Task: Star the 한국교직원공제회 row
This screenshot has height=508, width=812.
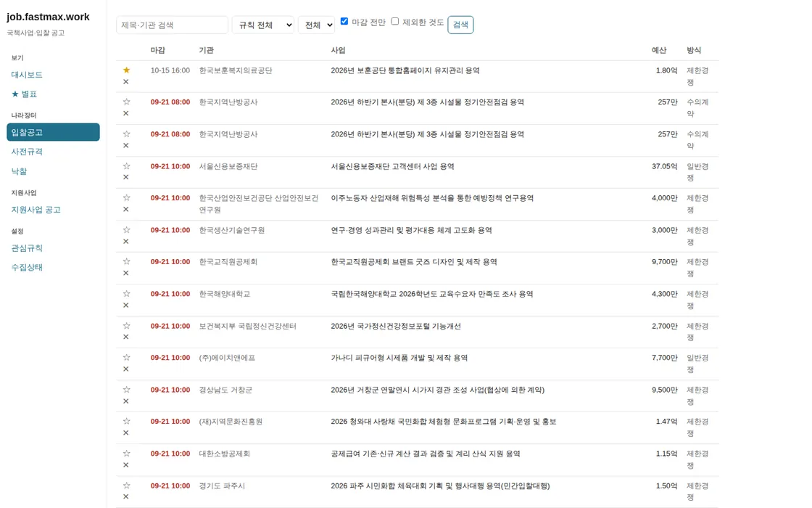Action: point(126,261)
